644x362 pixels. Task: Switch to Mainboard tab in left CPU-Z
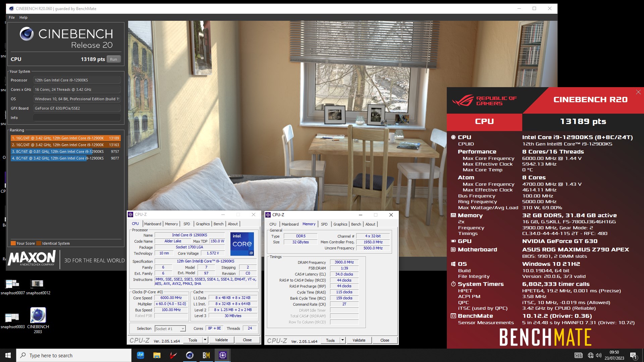[x=153, y=224]
